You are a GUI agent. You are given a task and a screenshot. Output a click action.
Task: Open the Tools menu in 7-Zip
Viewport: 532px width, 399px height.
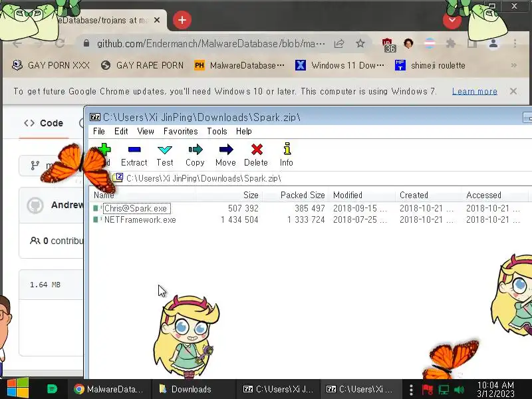[217, 131]
